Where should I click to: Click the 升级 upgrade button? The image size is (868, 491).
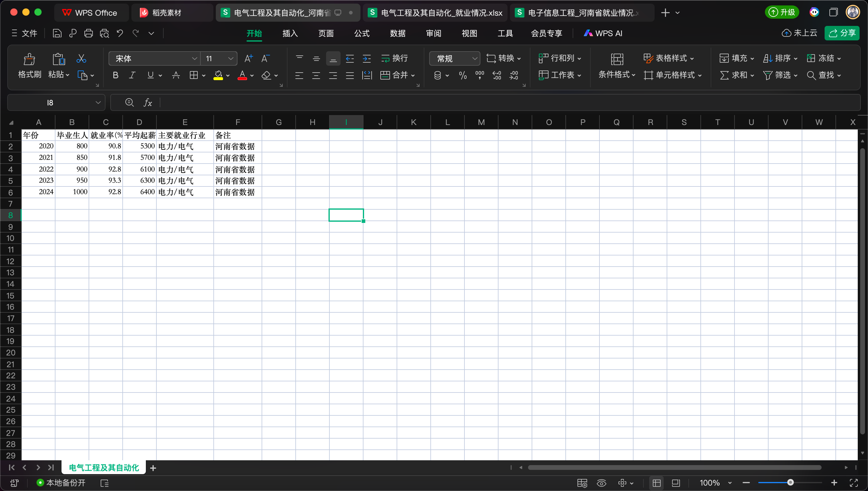(782, 12)
